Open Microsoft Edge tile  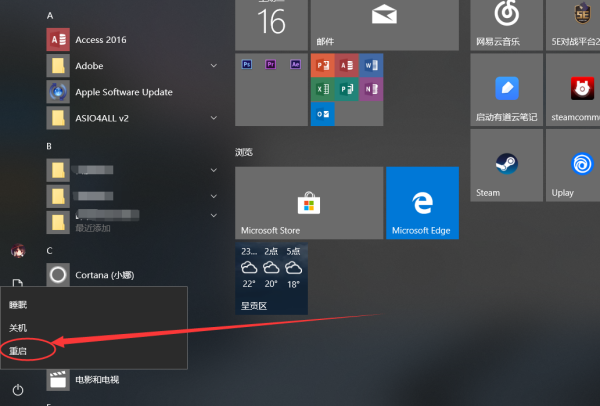point(421,203)
